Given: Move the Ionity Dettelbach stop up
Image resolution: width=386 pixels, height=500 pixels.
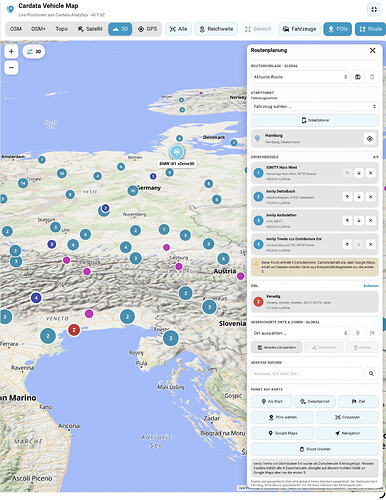Looking at the screenshot, I should pos(347,197).
